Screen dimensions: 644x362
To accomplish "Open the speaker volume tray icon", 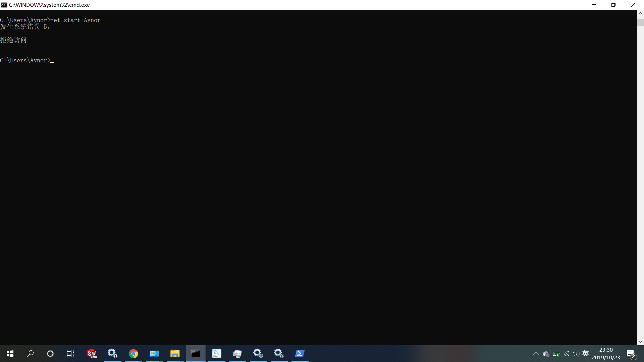I will click(576, 354).
